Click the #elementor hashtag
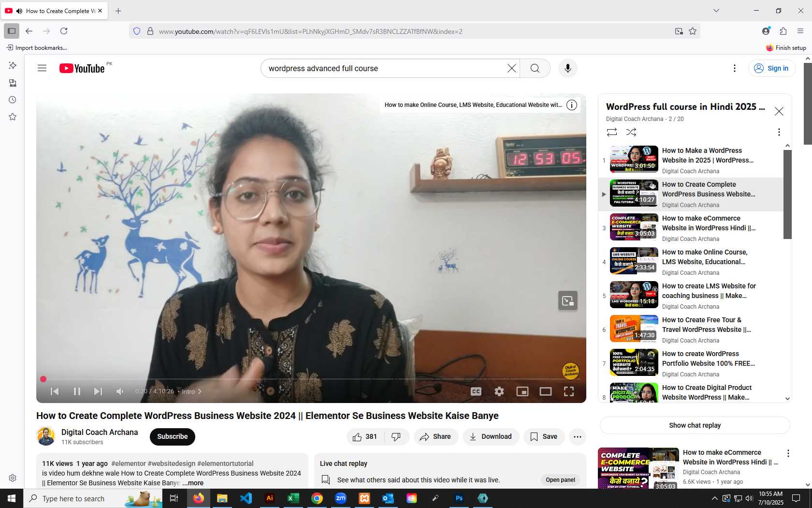 click(x=129, y=463)
